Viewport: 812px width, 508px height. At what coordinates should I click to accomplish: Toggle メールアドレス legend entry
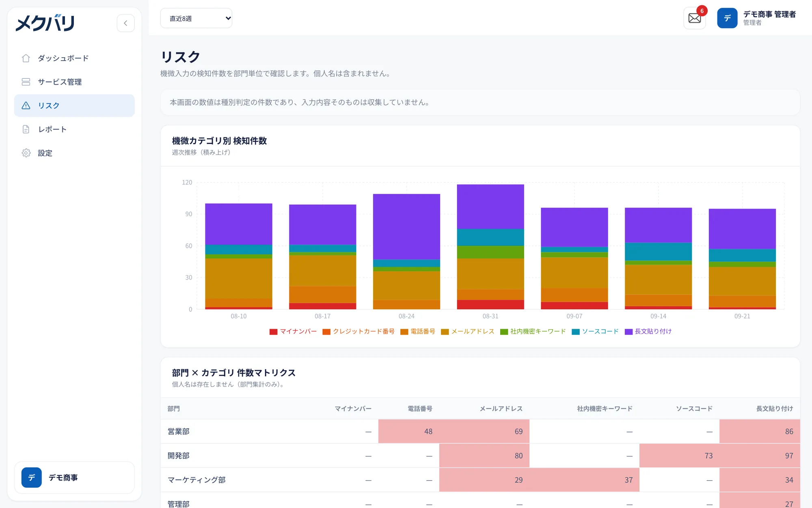pos(468,332)
